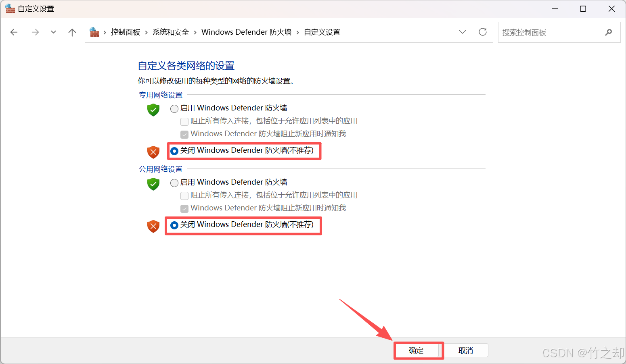The image size is (626, 364).
Task: Click the firewall icon in address bar
Action: click(94, 32)
